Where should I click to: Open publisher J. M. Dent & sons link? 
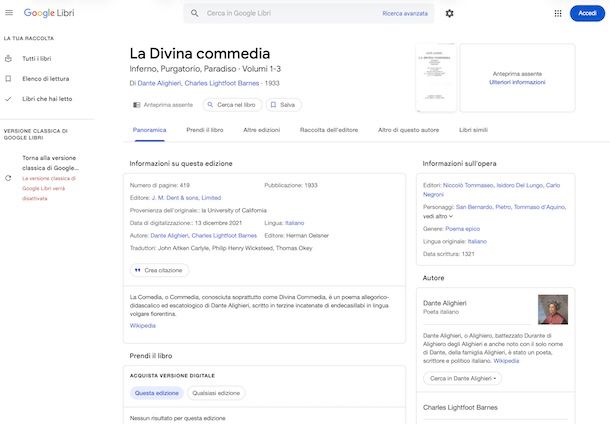click(x=186, y=198)
